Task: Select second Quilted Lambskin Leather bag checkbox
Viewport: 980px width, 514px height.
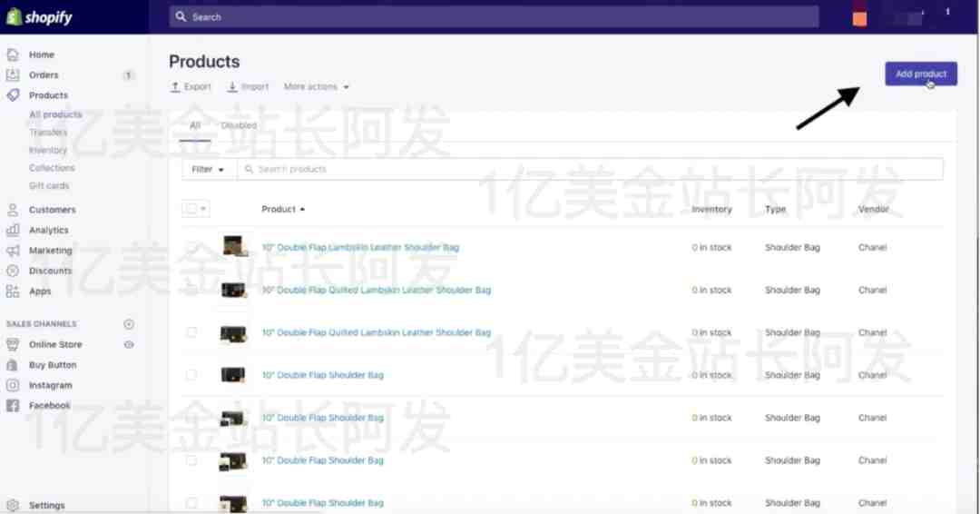Action: [191, 332]
